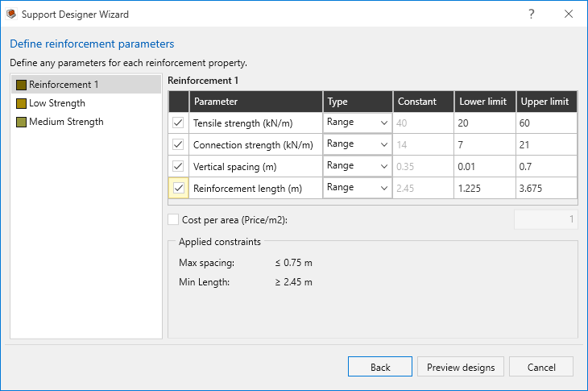Close the Support Designer Wizard window
The image size is (588, 391).
tap(569, 14)
